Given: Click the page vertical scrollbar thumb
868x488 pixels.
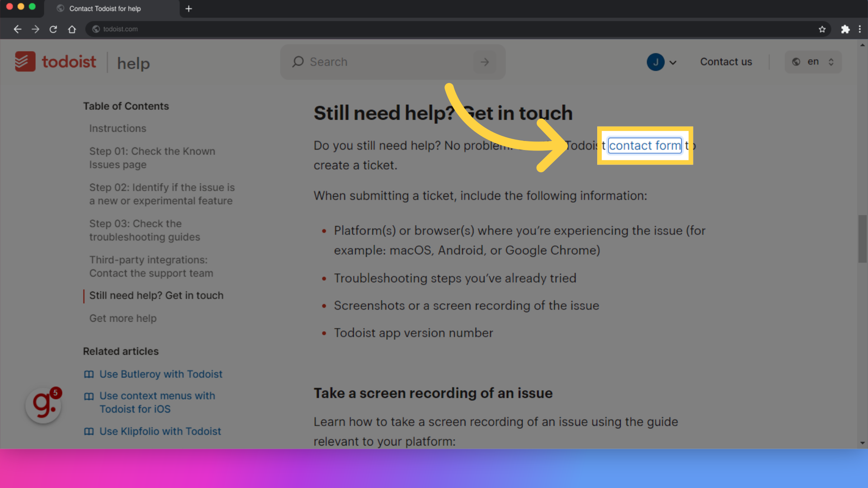Looking at the screenshot, I should point(862,239).
